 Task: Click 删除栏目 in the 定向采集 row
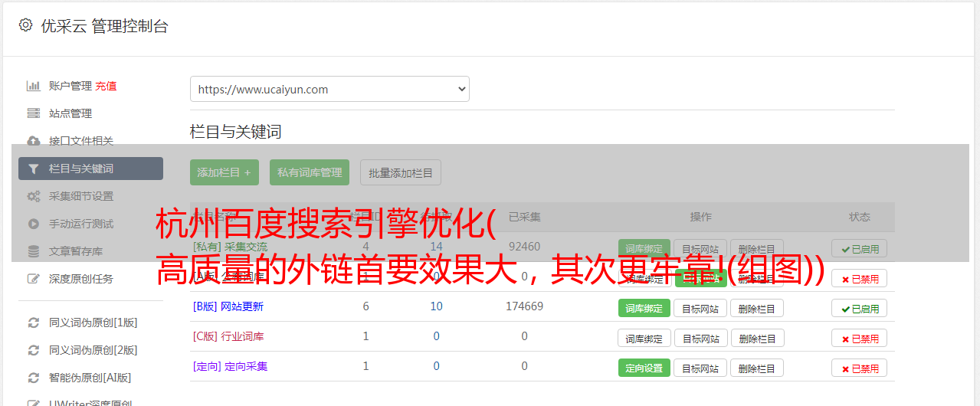click(x=757, y=368)
